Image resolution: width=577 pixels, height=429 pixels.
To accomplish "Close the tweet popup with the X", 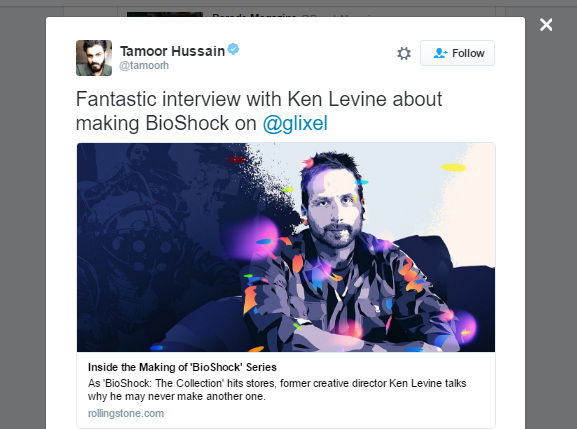I will tap(546, 25).
